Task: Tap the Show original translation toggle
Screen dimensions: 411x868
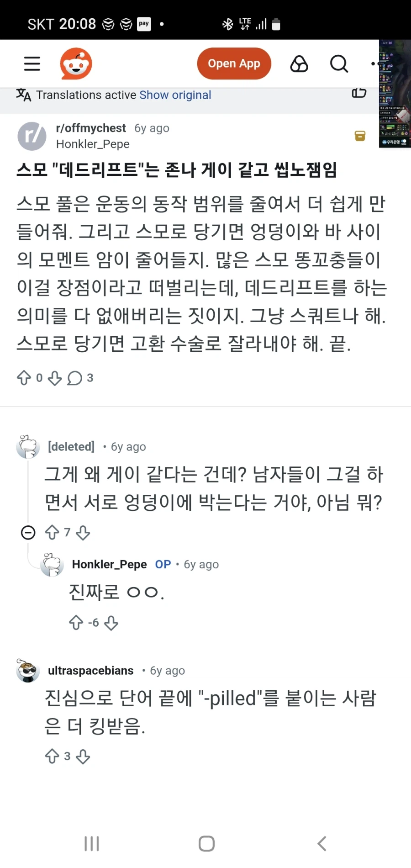Action: pyautogui.click(x=175, y=95)
